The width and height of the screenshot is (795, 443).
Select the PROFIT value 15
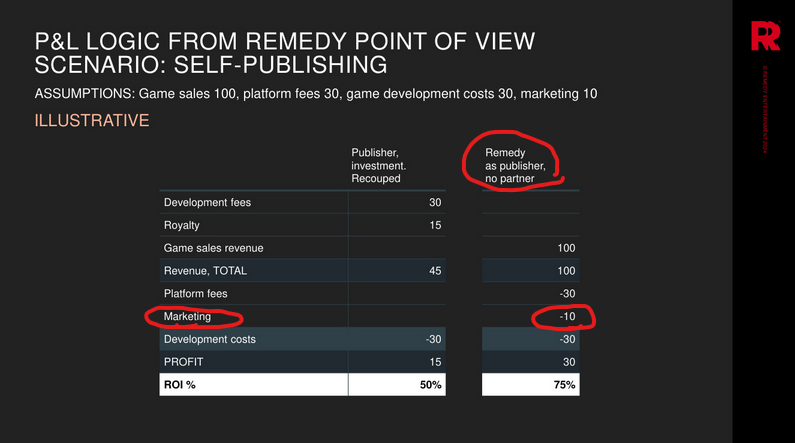[x=435, y=362]
